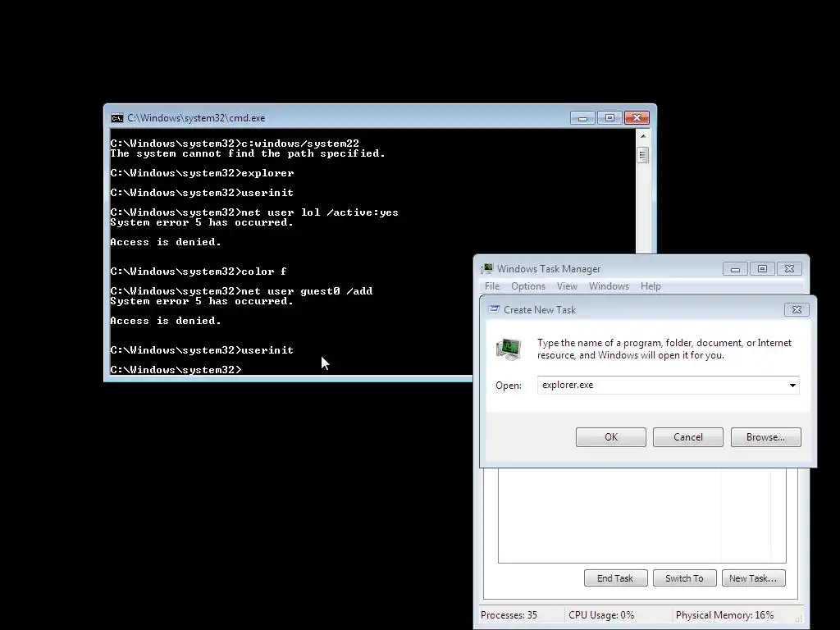Click the New Task... button
This screenshot has height=630, width=840.
753,578
